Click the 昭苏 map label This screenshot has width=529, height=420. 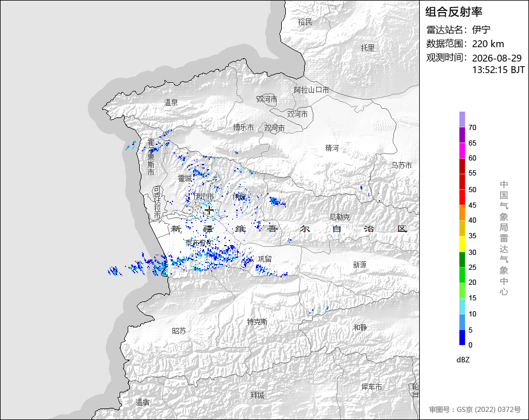(179, 331)
